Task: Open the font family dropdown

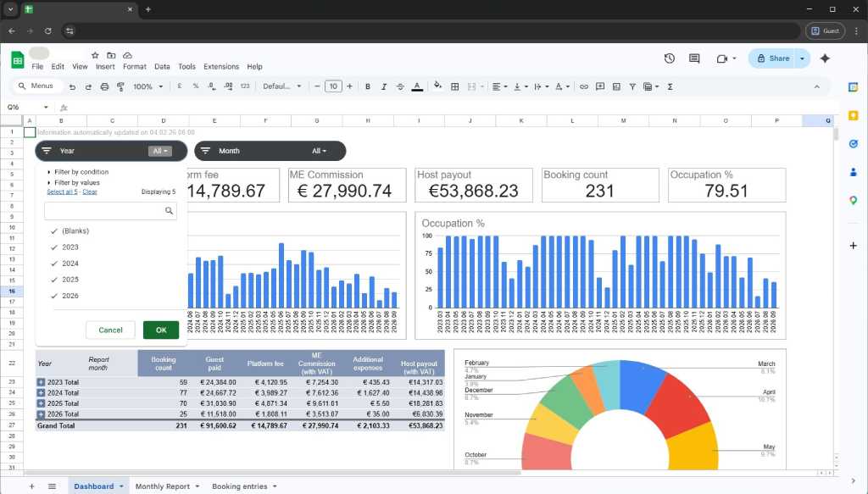Action: pyautogui.click(x=281, y=86)
